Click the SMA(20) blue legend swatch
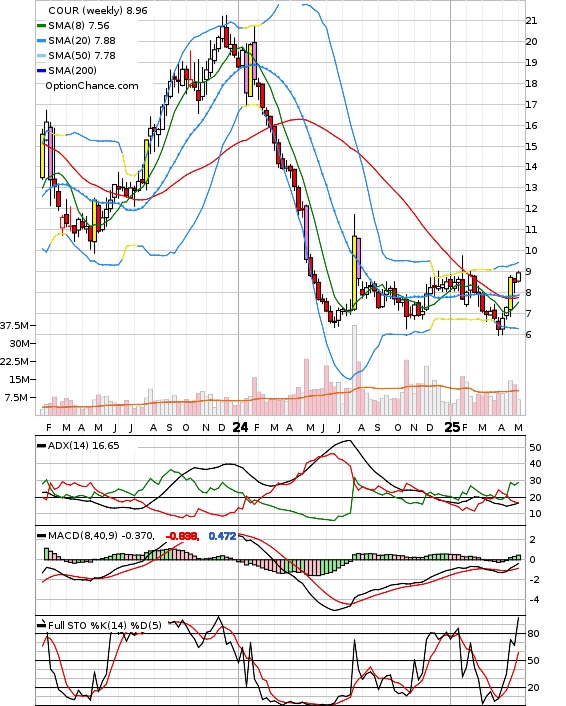Viewport: 566px width, 706px height. (x=41, y=41)
